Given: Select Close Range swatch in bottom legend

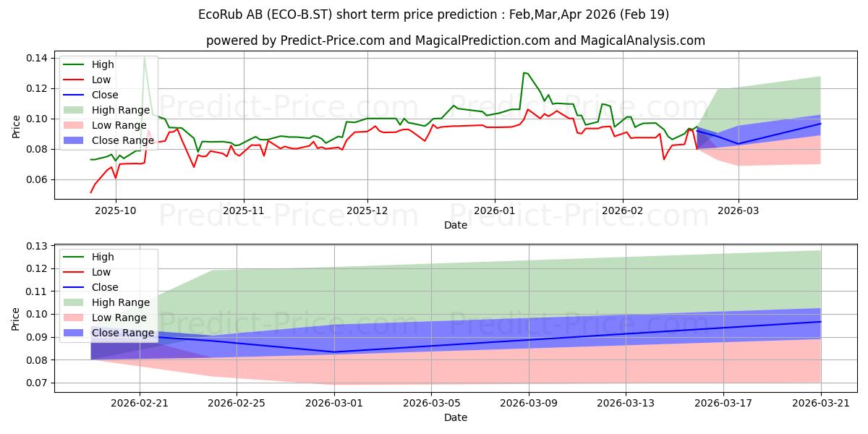Looking at the screenshot, I should click(75, 333).
